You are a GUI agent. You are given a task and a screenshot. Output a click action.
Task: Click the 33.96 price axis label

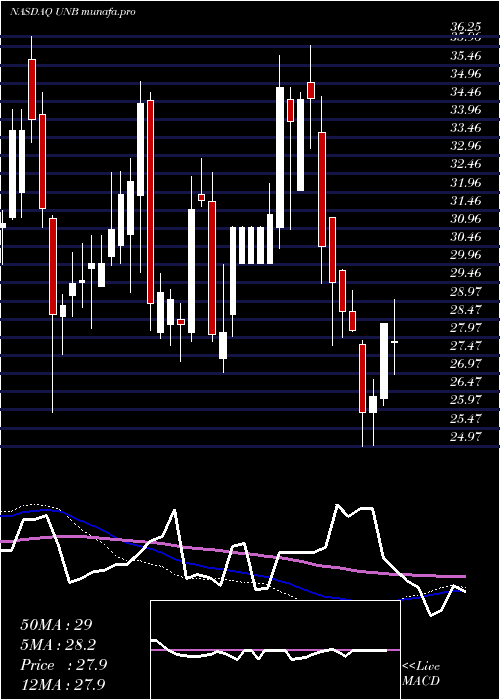(x=466, y=110)
